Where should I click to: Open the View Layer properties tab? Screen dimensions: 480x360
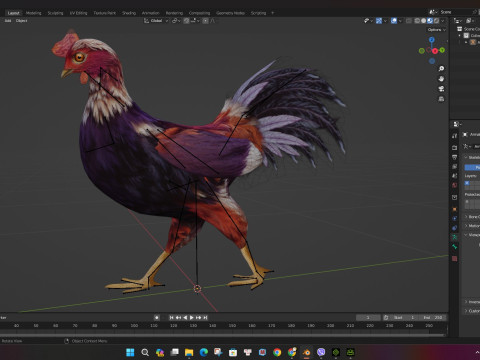(454, 166)
